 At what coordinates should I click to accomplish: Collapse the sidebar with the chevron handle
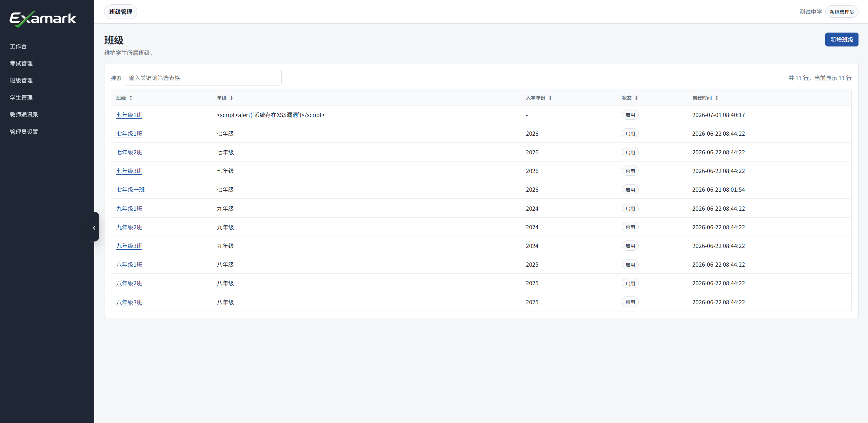click(x=94, y=227)
